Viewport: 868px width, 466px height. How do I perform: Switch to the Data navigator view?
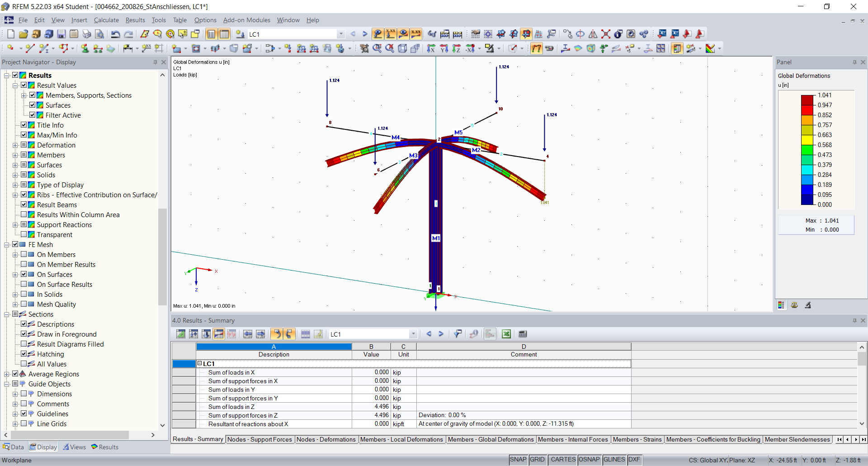[14, 447]
